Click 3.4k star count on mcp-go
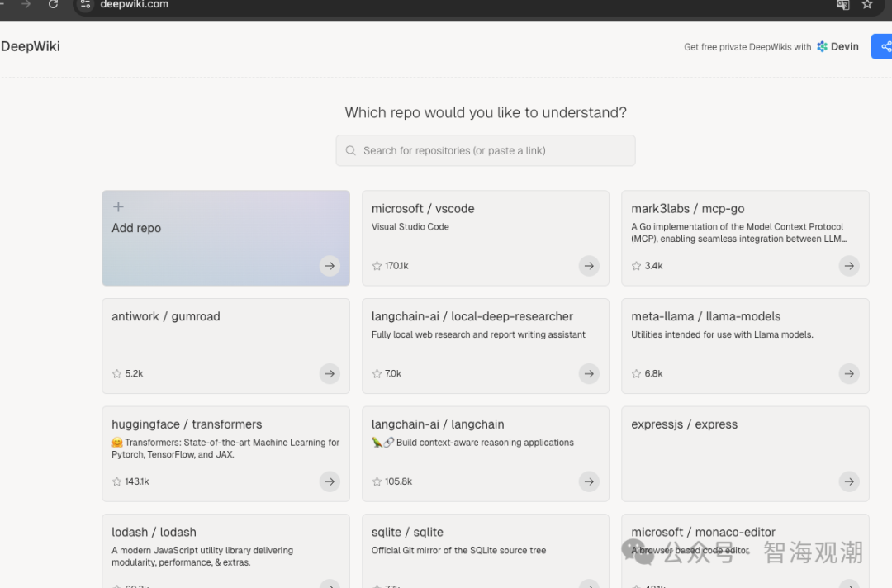 pos(653,266)
